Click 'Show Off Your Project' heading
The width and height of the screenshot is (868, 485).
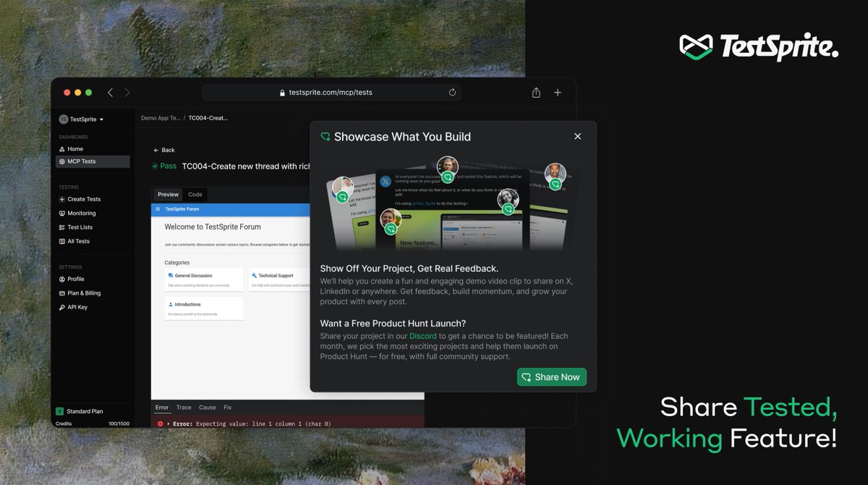[409, 269]
